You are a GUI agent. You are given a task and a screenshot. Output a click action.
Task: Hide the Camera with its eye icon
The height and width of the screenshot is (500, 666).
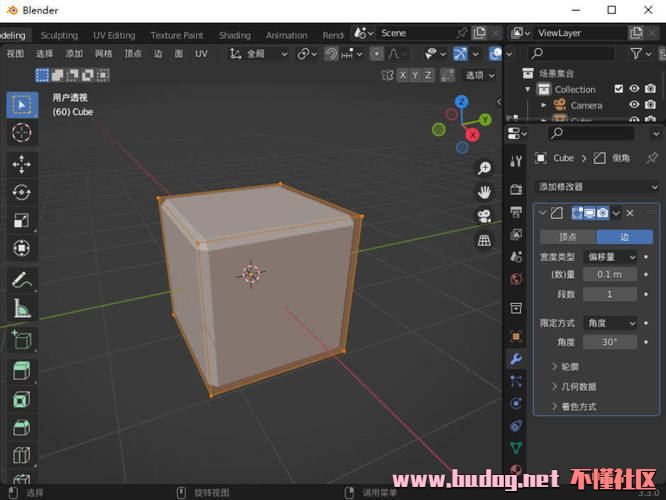click(634, 105)
